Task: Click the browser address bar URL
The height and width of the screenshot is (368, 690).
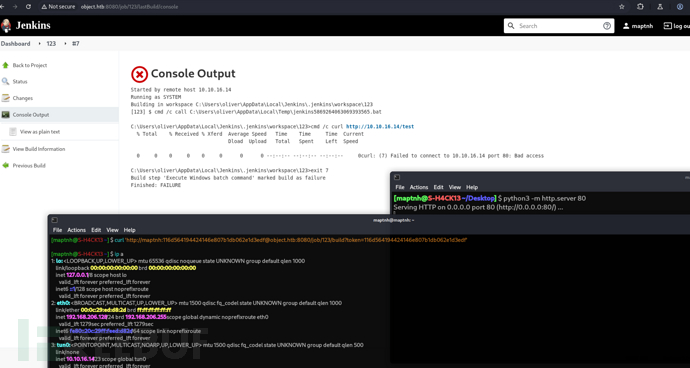Action: coord(129,7)
